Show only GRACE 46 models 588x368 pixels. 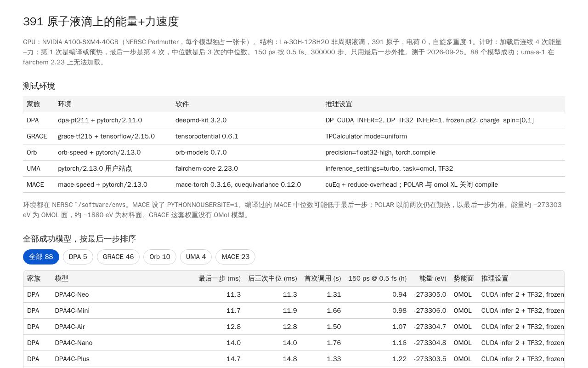(x=118, y=257)
